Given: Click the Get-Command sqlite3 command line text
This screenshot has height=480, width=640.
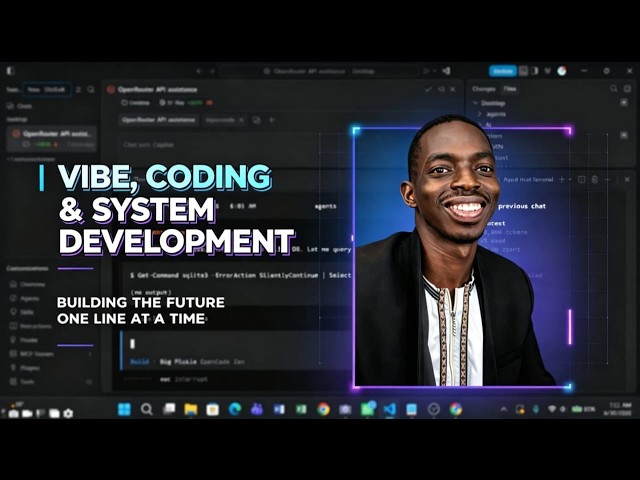Looking at the screenshot, I should [x=240, y=276].
